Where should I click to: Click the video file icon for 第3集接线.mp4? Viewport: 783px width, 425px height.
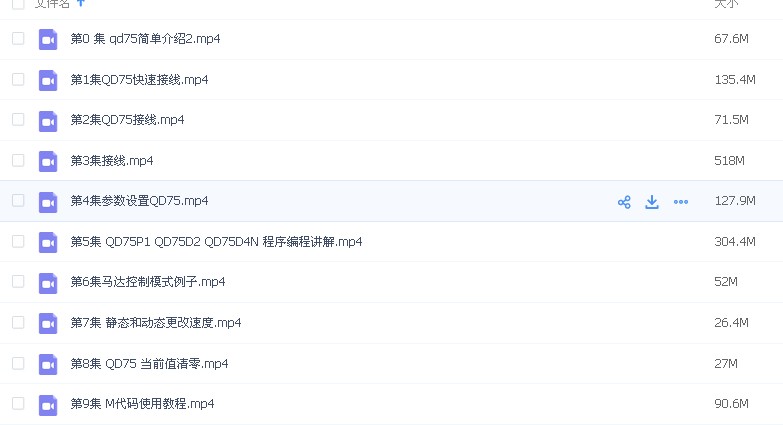coord(48,161)
